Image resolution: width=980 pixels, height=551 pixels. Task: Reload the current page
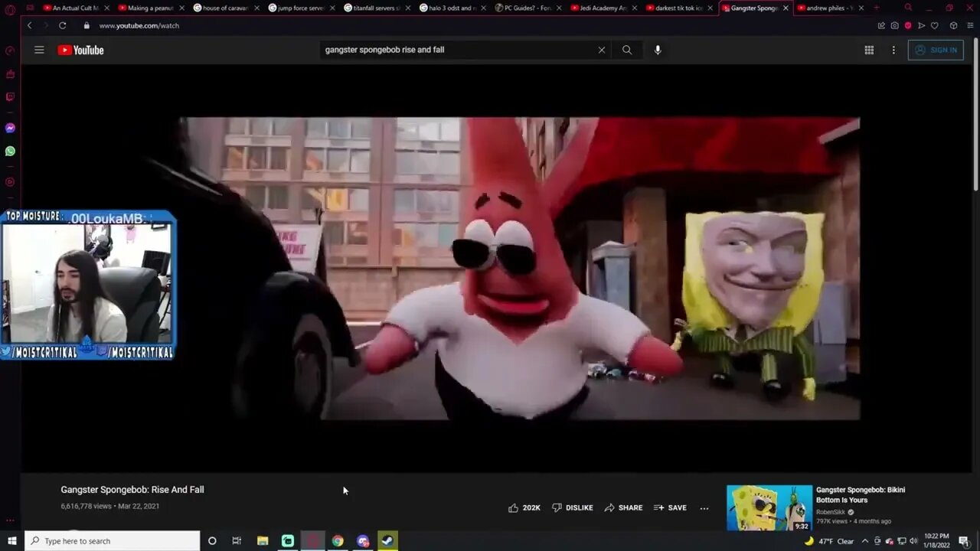coord(62,25)
